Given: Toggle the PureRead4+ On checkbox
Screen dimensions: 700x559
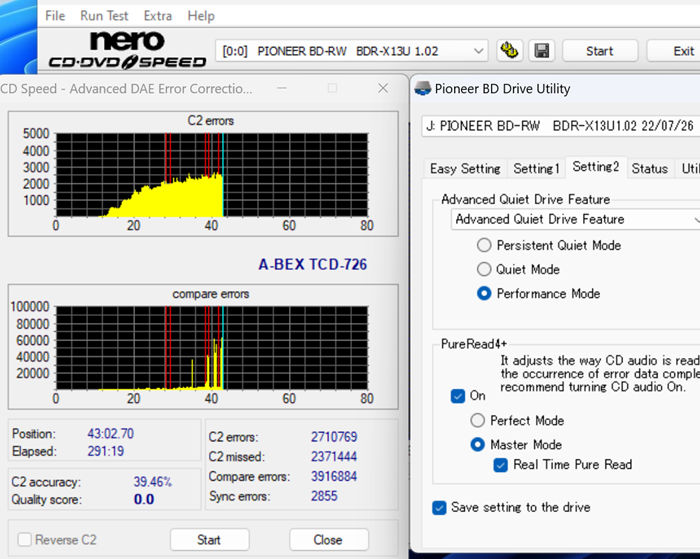Looking at the screenshot, I should 458,396.
